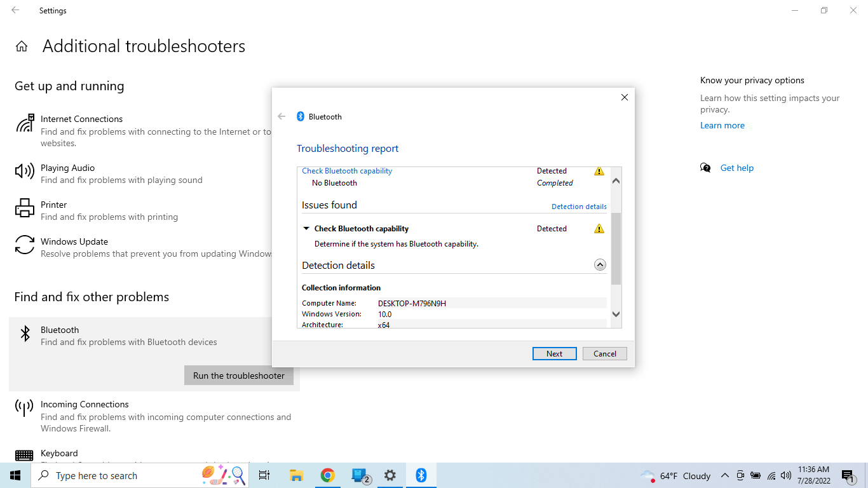Click the back arrow in Bluetooth dialog
The image size is (868, 488).
coord(281,116)
